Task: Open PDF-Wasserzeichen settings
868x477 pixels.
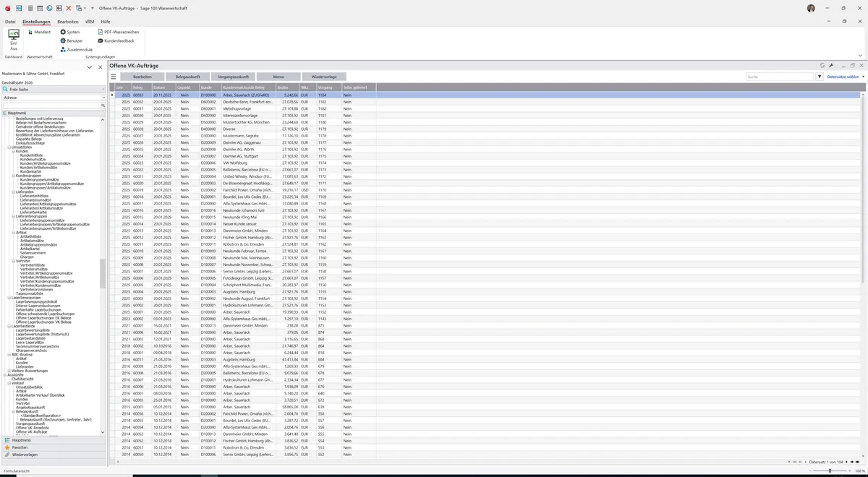Action: (118, 33)
